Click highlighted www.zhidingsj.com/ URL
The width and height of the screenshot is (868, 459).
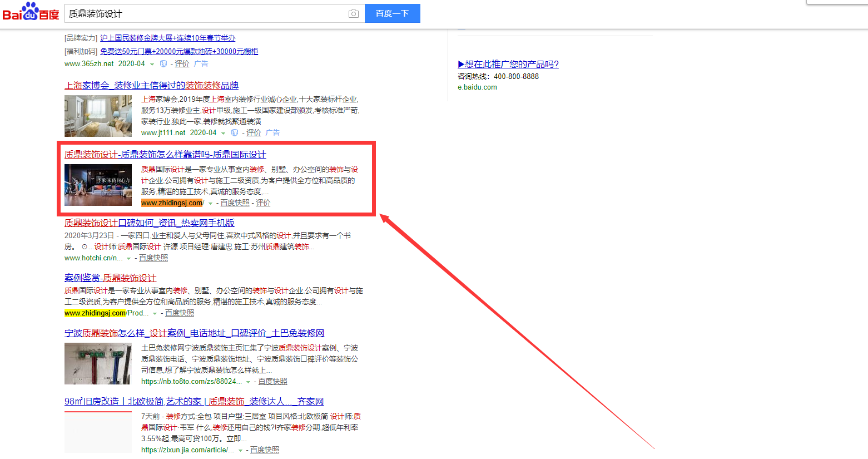click(173, 203)
